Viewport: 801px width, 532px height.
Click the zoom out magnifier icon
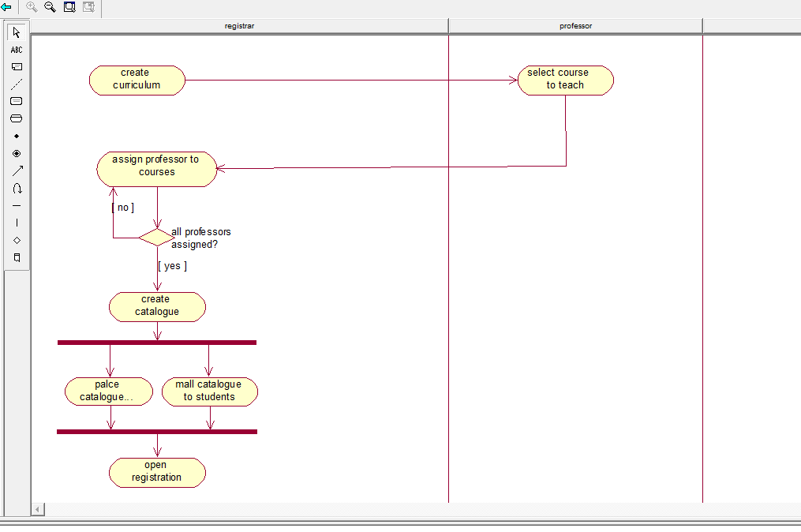pos(50,6)
